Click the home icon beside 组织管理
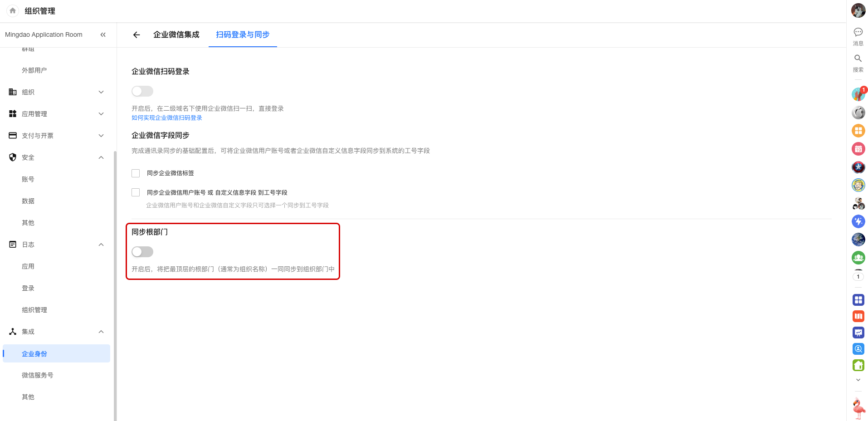This screenshot has height=421, width=868. (x=13, y=11)
